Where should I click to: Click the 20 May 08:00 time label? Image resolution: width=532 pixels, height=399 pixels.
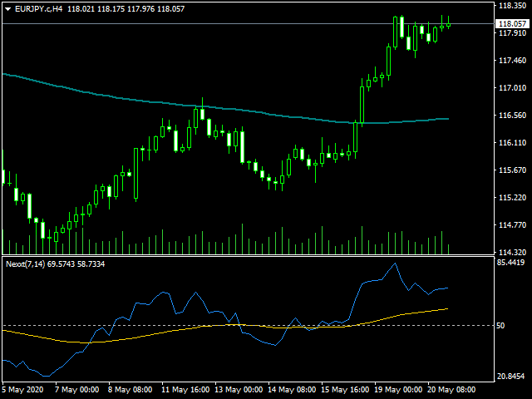tap(451, 390)
